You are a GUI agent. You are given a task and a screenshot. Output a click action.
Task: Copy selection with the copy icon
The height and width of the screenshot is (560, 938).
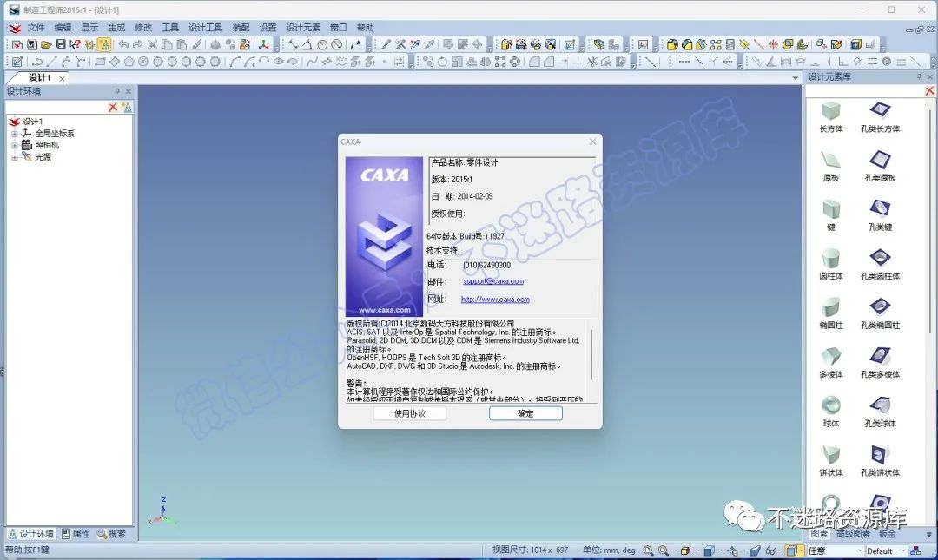167,44
